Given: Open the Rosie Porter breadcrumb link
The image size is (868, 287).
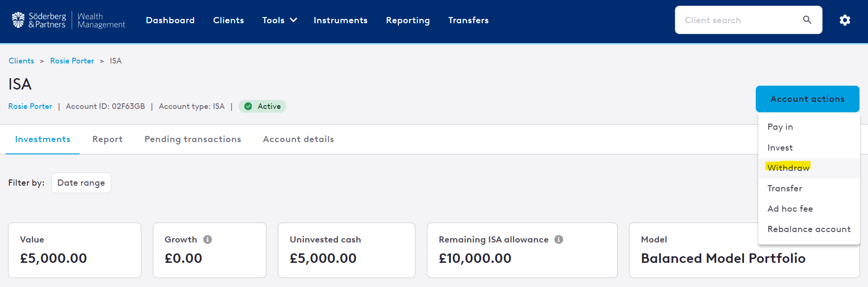Looking at the screenshot, I should pyautogui.click(x=72, y=61).
